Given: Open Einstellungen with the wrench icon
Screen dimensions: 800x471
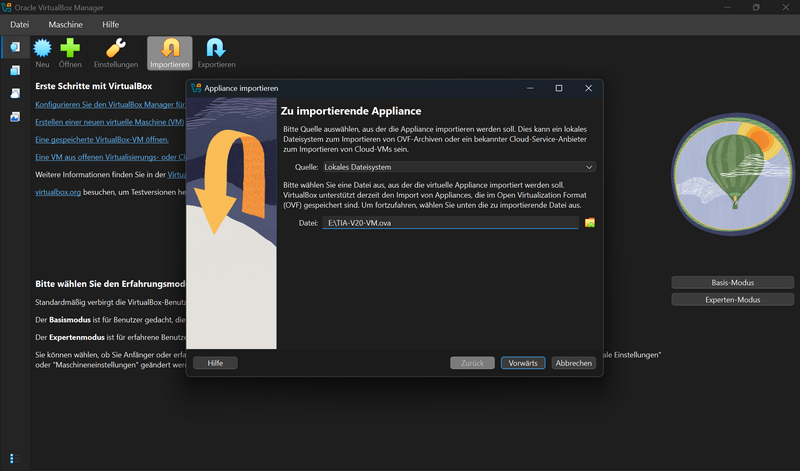Looking at the screenshot, I should click(116, 51).
